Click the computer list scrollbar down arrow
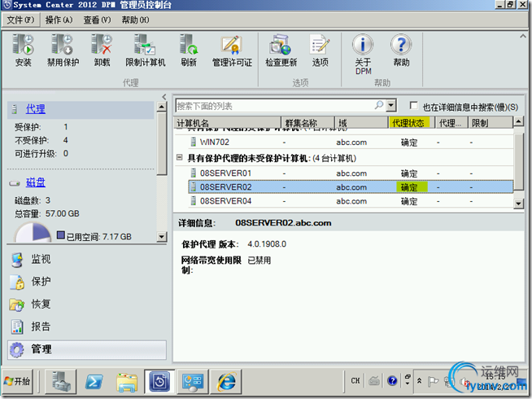Viewport: 532px width, 399px height. [518, 204]
